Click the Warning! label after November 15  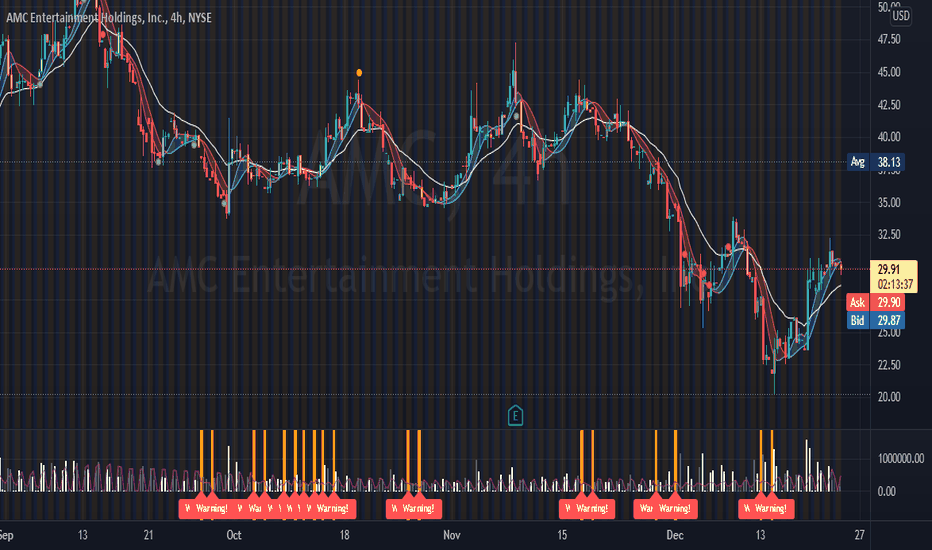(592, 509)
